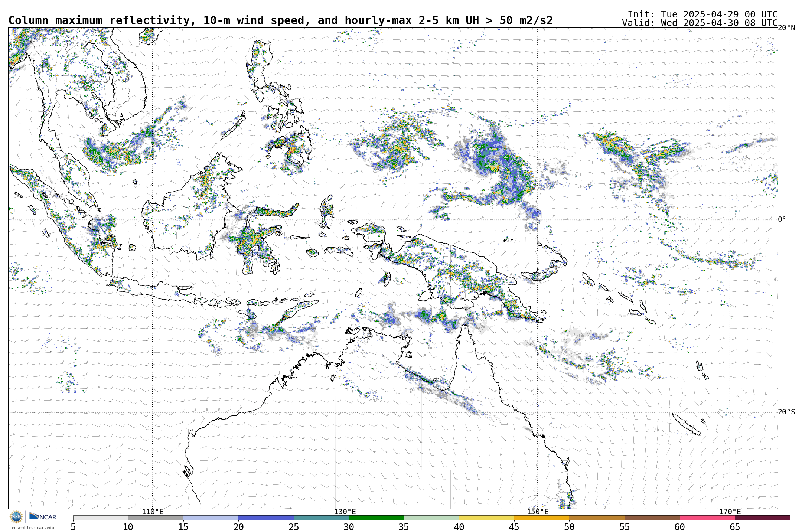The height and width of the screenshot is (532, 802).
Task: Click the NSF logo icon
Action: pyautogui.click(x=16, y=516)
